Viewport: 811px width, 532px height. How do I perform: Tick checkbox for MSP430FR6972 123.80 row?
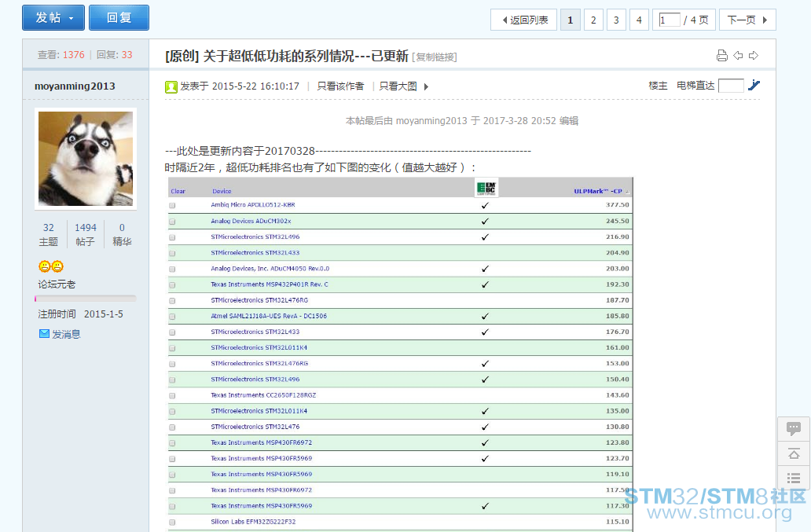tap(172, 443)
